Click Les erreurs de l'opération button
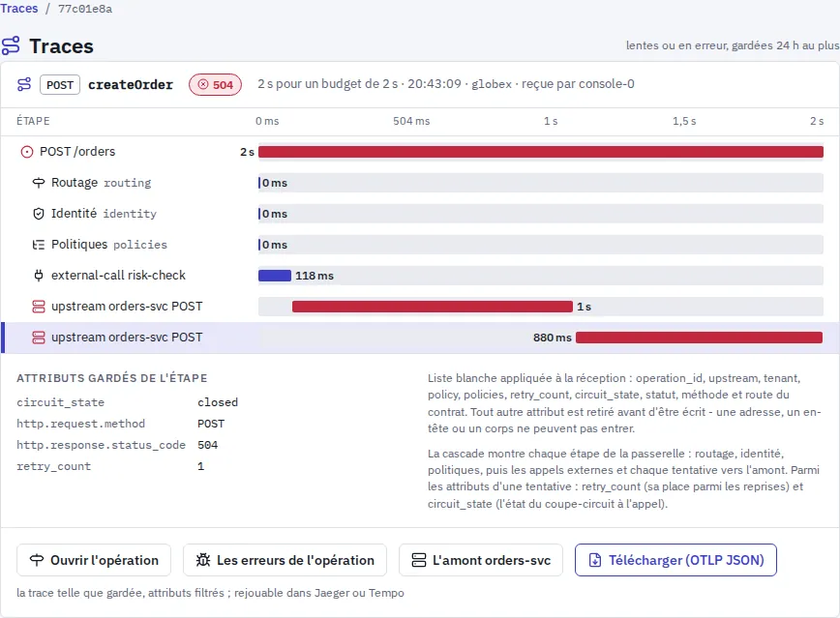 coord(285,560)
